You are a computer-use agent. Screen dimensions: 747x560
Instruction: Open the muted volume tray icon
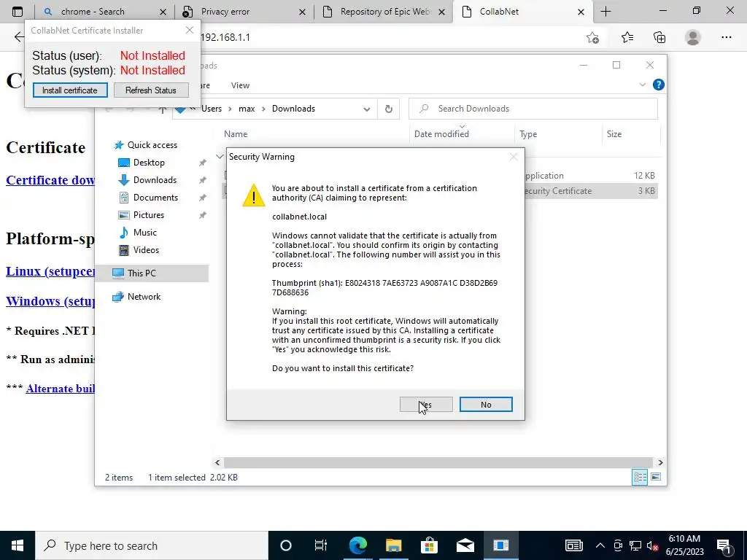pyautogui.click(x=653, y=545)
